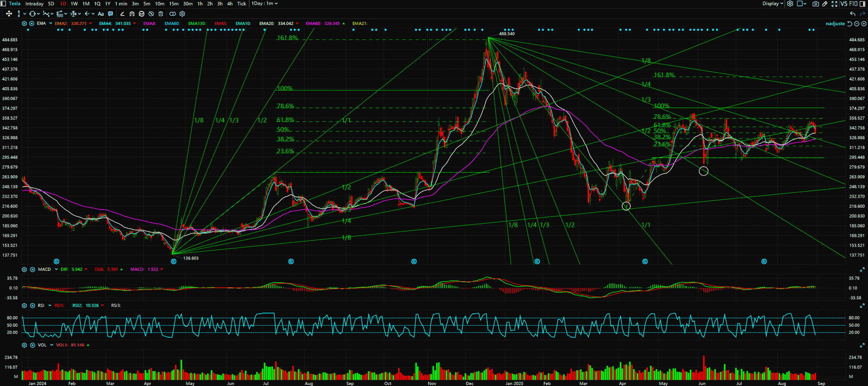Click the trash icon to delete drawings
Image resolution: width=868 pixels, height=386 pixels.
[x=161, y=14]
